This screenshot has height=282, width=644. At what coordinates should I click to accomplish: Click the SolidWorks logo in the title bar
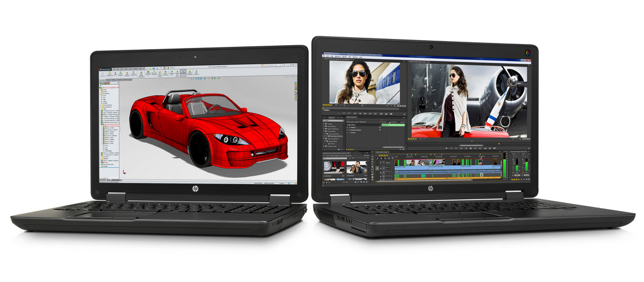click(105, 70)
